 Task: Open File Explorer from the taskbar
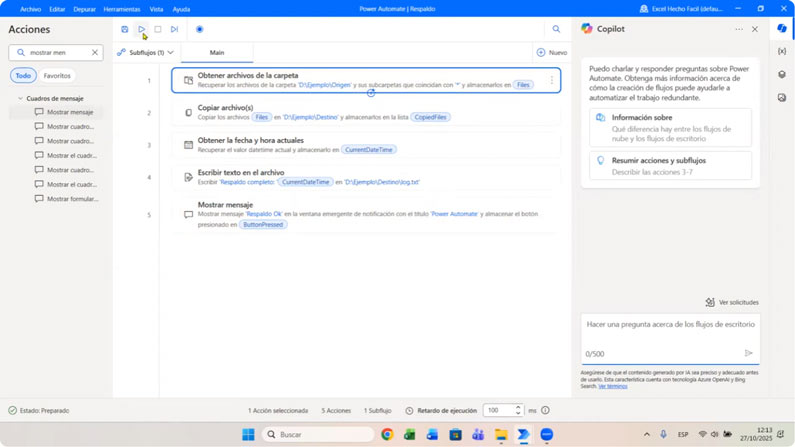(x=501, y=435)
